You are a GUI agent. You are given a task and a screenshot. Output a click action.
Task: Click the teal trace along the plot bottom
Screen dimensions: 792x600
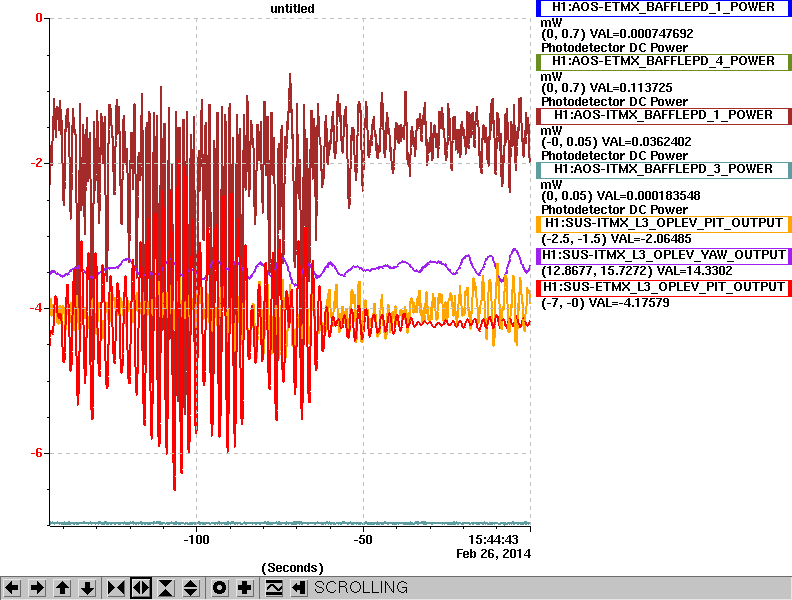click(290, 523)
